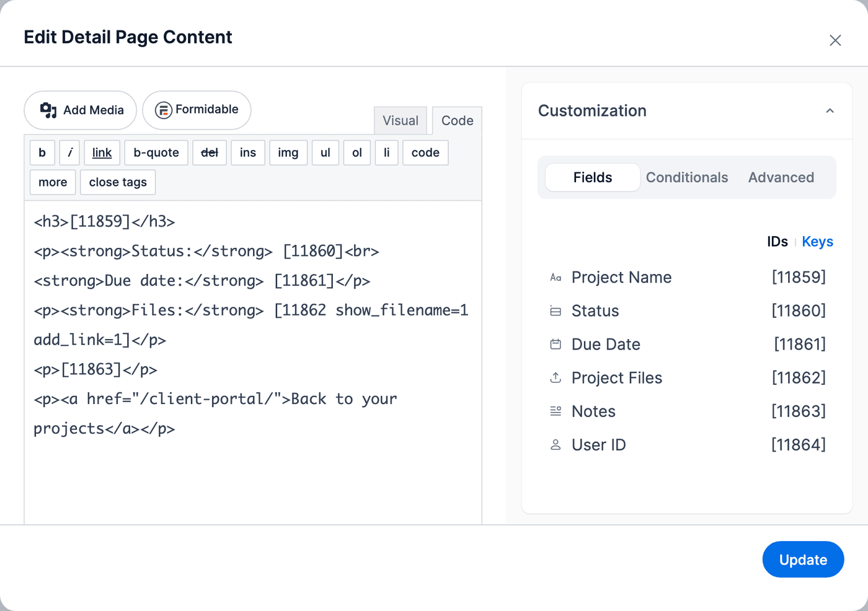Close the Edit Detail Page Content dialog
This screenshot has width=868, height=611.
(x=835, y=40)
